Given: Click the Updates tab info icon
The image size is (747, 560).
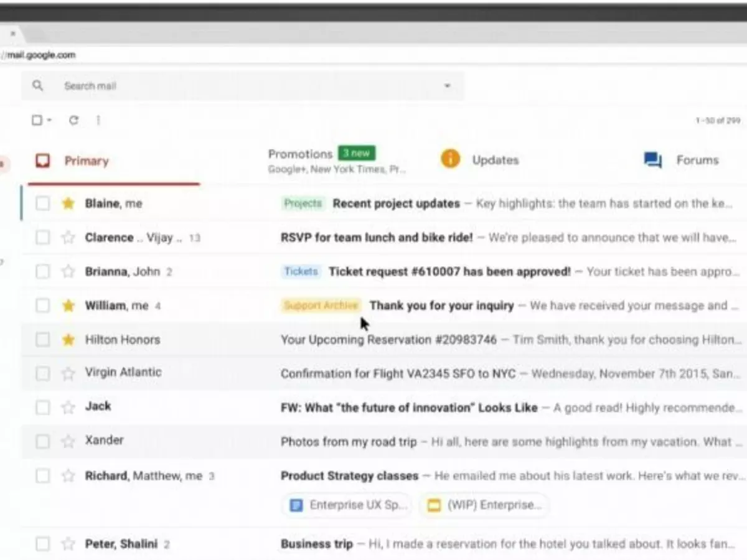Looking at the screenshot, I should click(451, 159).
